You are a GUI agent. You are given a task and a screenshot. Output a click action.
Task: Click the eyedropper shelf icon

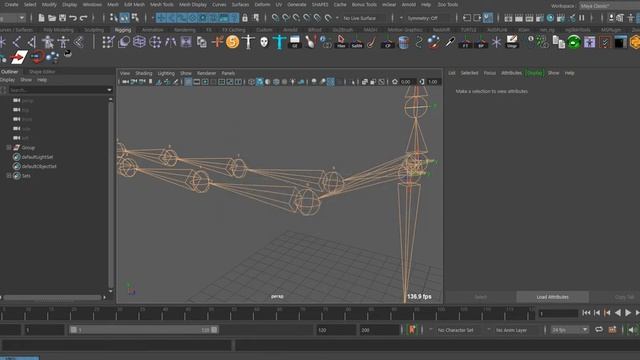point(450,42)
